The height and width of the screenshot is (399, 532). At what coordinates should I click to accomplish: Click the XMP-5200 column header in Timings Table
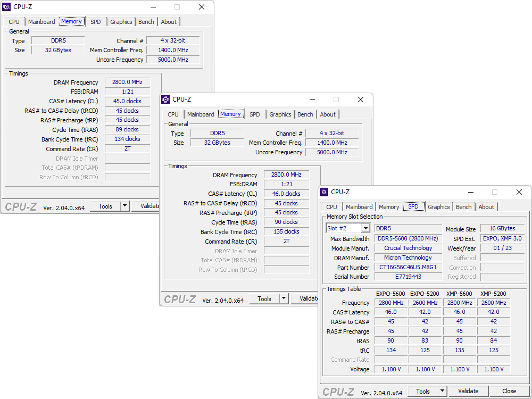pyautogui.click(x=493, y=294)
